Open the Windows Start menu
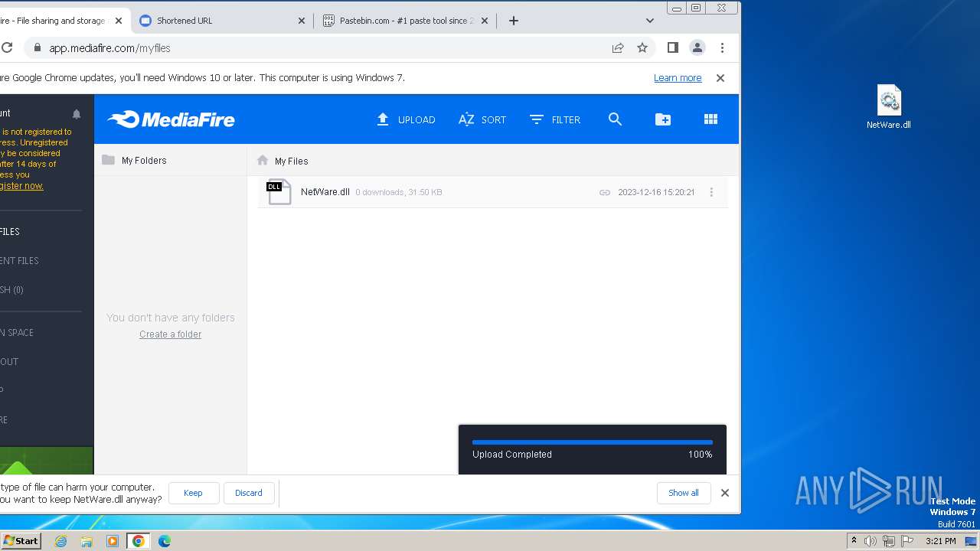 pos(21,540)
